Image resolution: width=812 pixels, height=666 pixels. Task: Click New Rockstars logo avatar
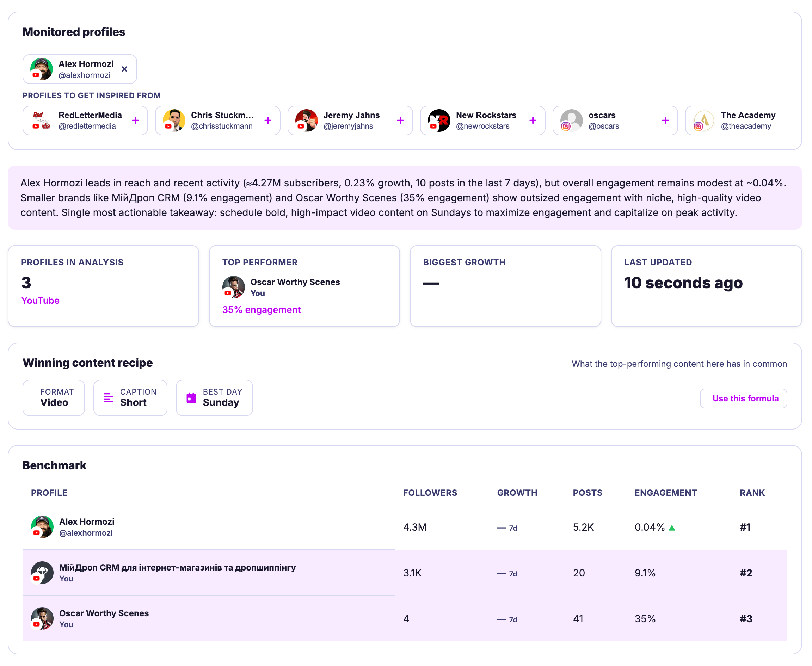click(x=439, y=121)
